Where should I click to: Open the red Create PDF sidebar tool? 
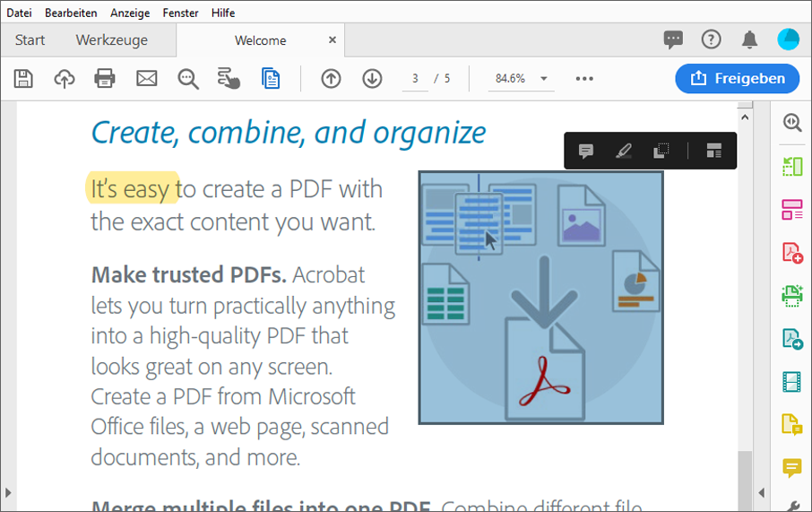click(x=792, y=253)
